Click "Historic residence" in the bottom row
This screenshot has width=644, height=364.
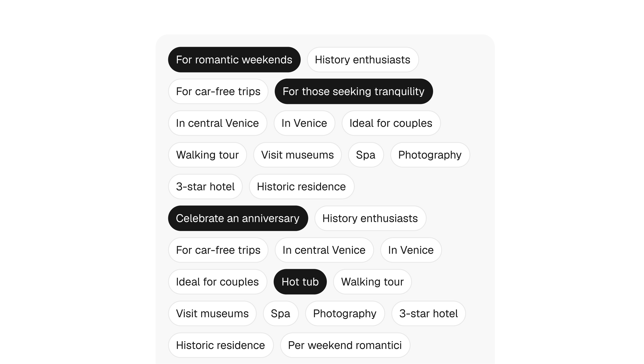coord(221,345)
